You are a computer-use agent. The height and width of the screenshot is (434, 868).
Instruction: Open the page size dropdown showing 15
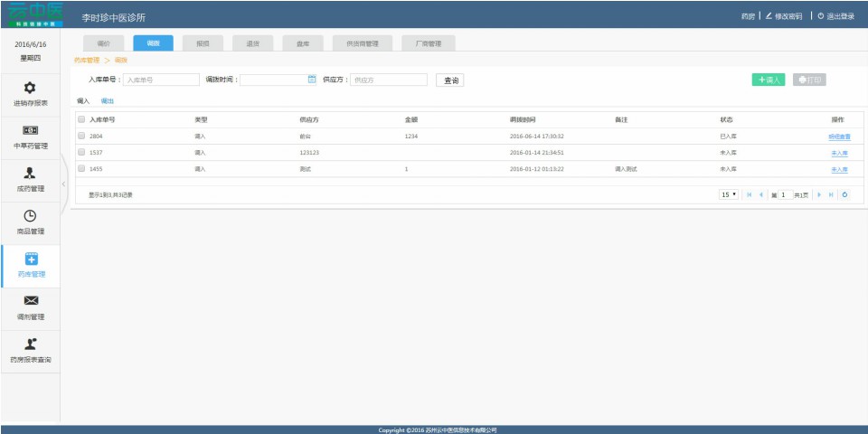(x=729, y=194)
